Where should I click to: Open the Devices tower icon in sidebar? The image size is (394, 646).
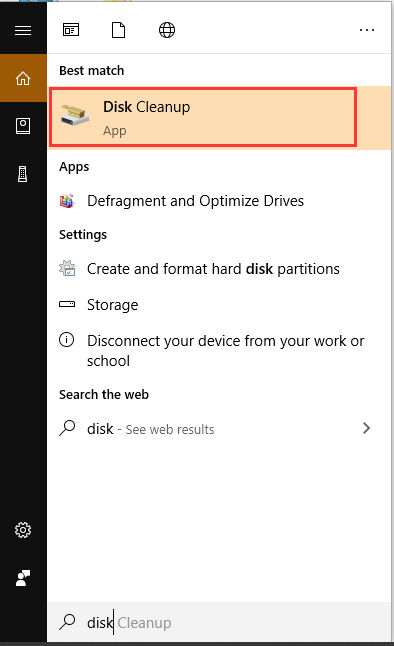click(x=23, y=174)
